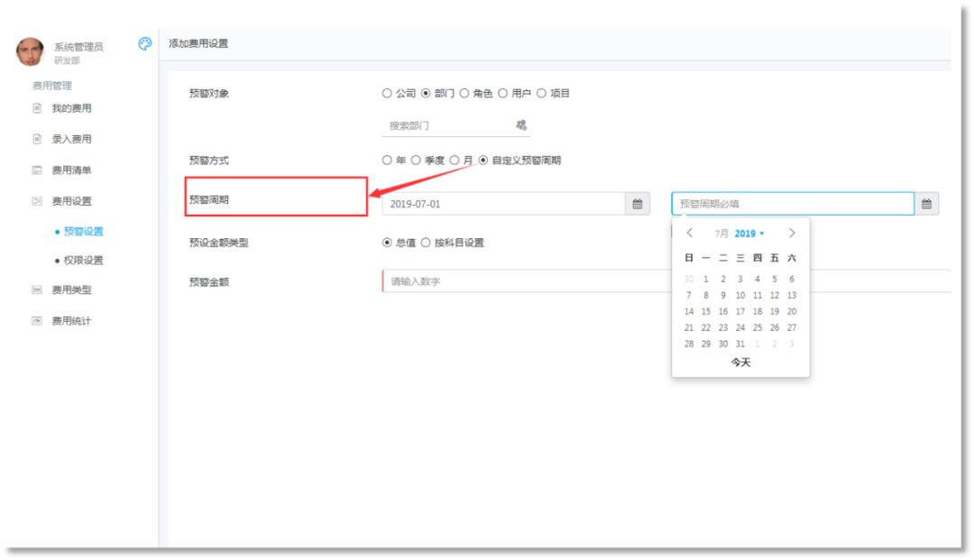Viewport: 974px width, 560px height.
Task: Click the 预警周期必填 end date field
Action: [x=793, y=204]
